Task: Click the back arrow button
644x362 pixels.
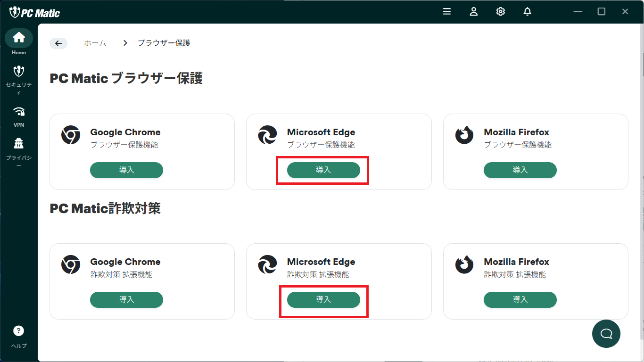Action: [58, 43]
